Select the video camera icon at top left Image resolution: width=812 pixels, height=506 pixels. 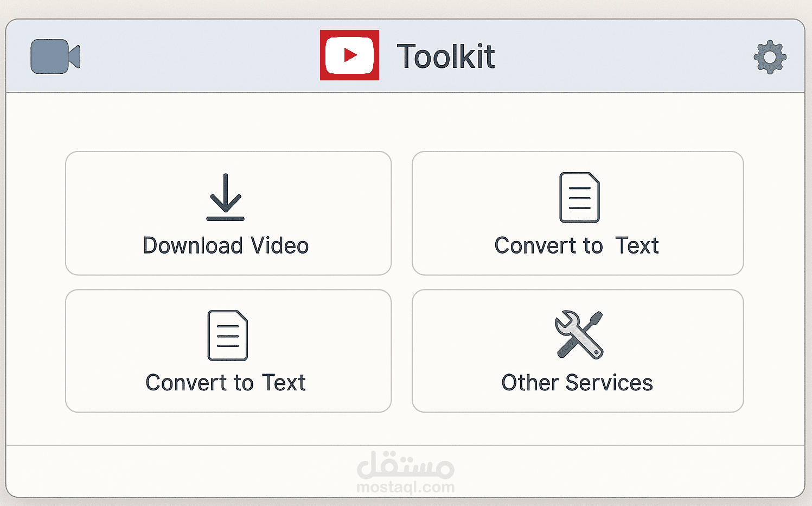(54, 55)
